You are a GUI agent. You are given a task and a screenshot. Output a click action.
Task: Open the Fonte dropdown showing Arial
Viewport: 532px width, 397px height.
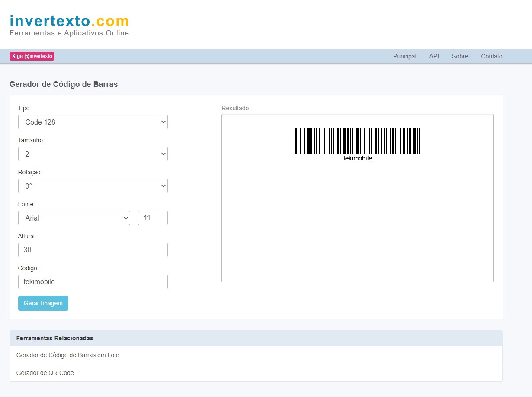click(74, 218)
